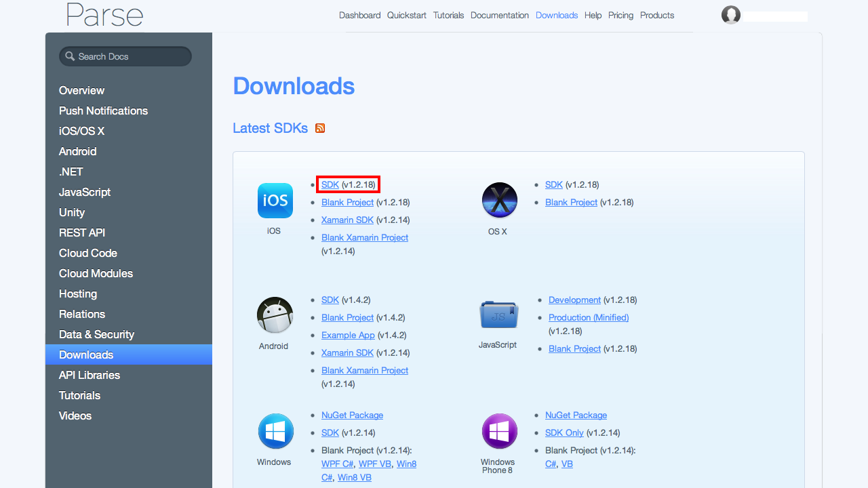Viewport: 868px width, 488px height.
Task: Click the Latest SDKs heading
Action: (x=270, y=128)
